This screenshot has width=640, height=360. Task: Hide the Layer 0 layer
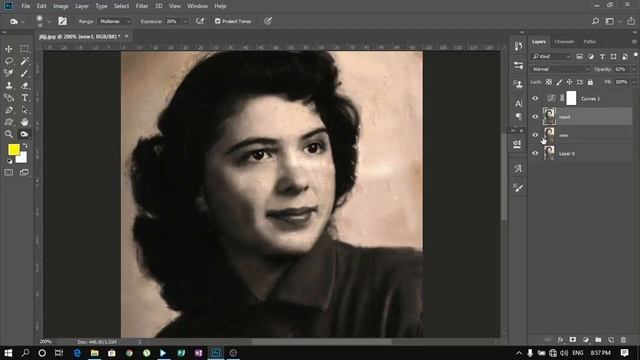[x=535, y=153]
